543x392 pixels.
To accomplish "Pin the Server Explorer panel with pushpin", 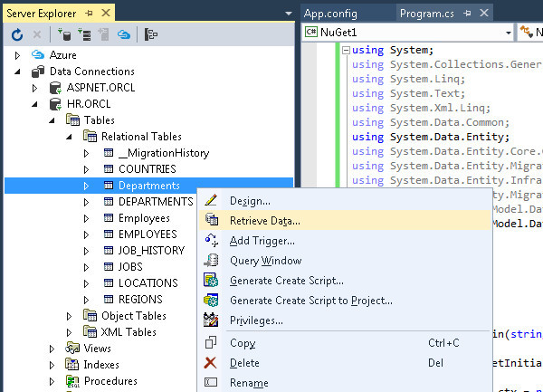I will pyautogui.click(x=88, y=14).
